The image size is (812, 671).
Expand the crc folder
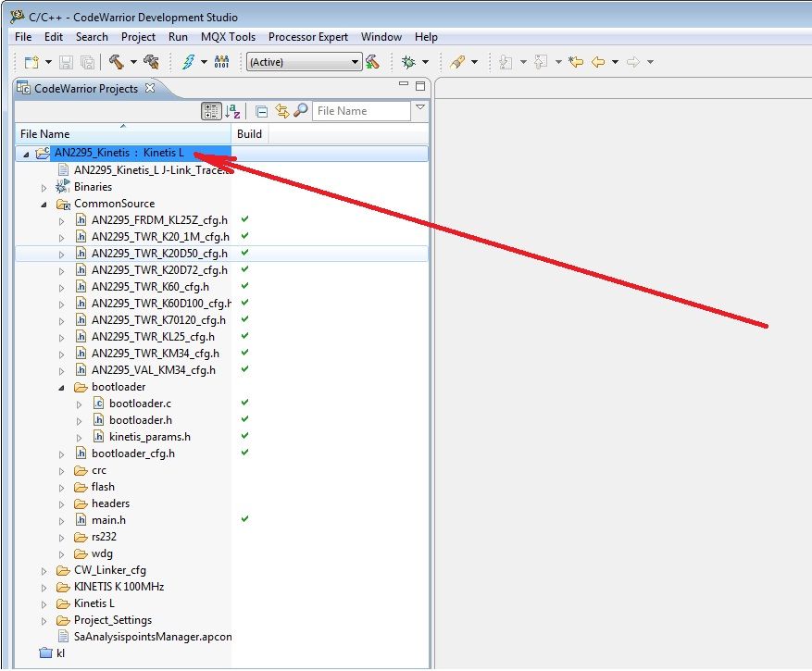tap(62, 471)
